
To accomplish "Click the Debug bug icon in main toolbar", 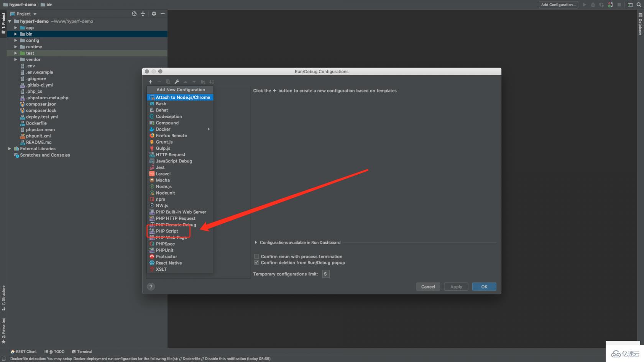I will 593,5.
